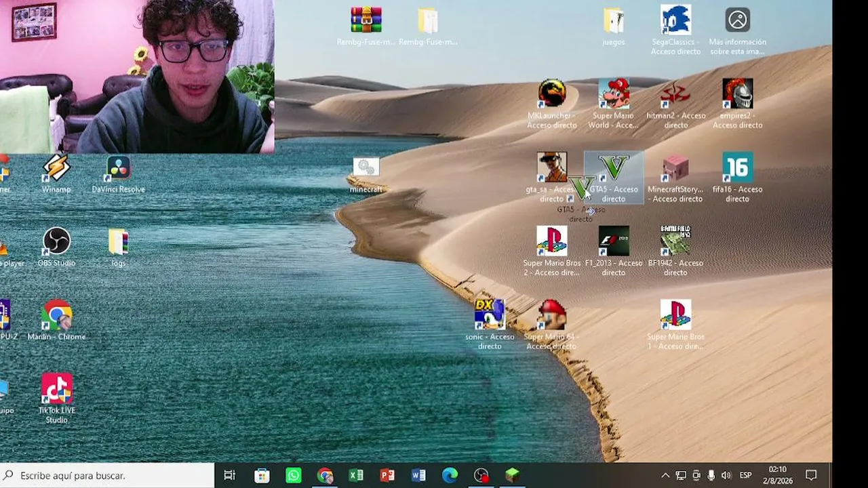Select the Super Mario 64 shortcut

tap(552, 314)
